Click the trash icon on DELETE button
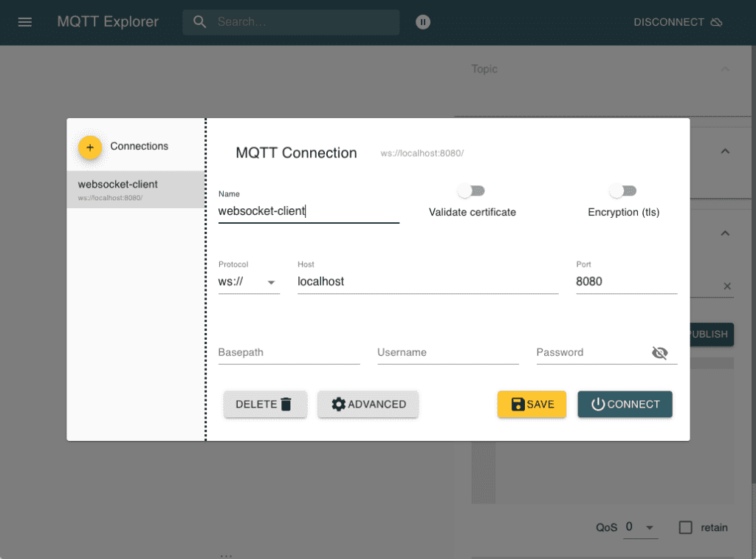 click(285, 404)
